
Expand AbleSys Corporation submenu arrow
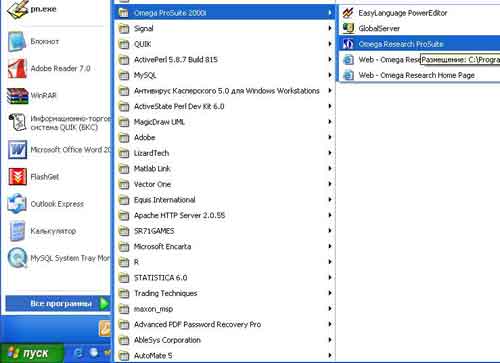coord(330,340)
